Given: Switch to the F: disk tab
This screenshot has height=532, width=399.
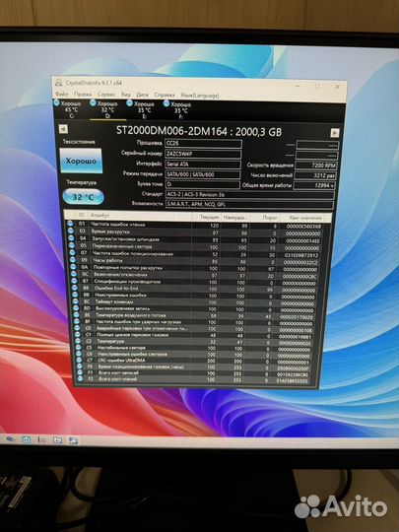Looking at the screenshot, I should coord(181,110).
